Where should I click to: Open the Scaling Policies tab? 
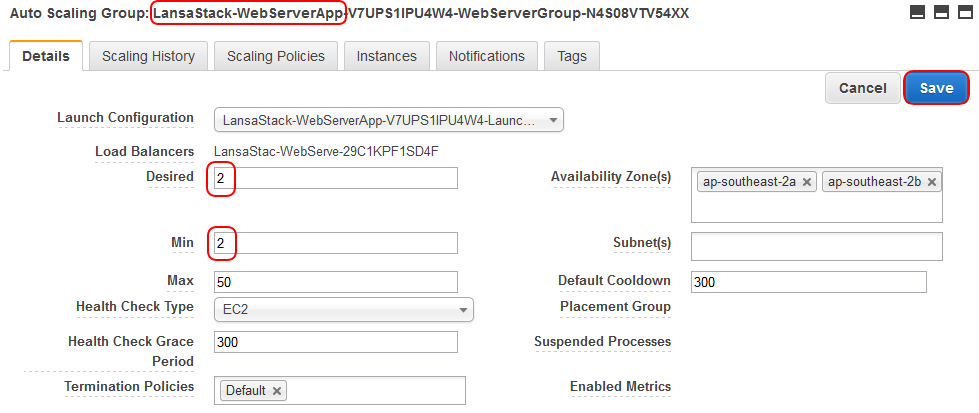point(276,56)
